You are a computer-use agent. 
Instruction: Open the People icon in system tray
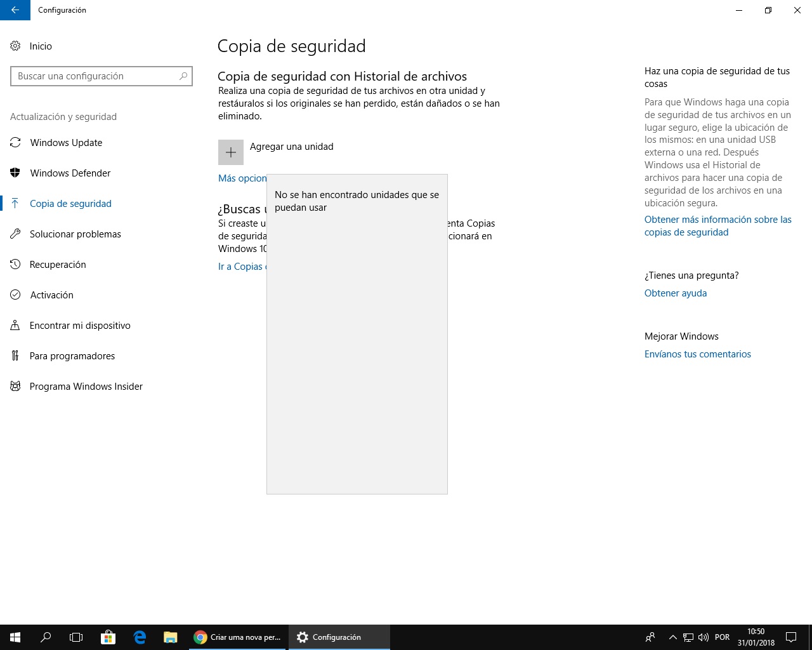(x=650, y=637)
